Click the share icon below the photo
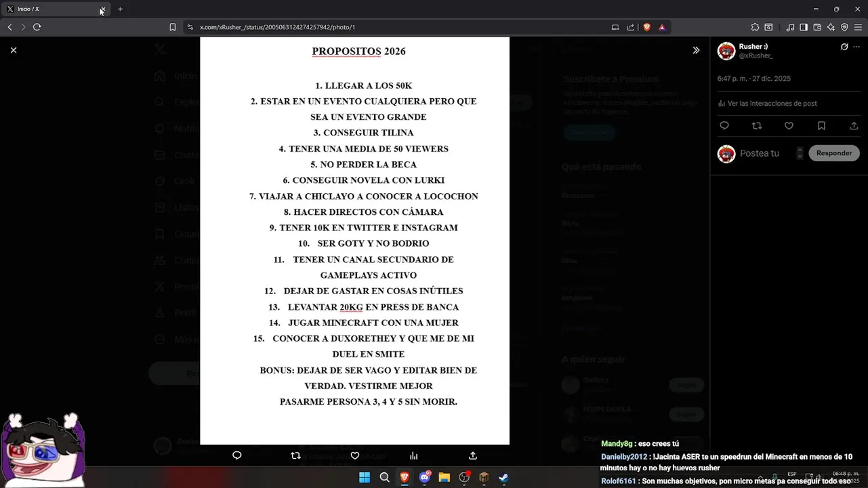Image resolution: width=868 pixels, height=488 pixels. (x=473, y=455)
